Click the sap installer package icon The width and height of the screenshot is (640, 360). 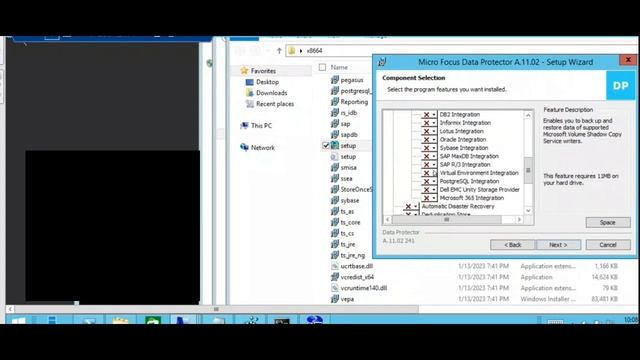pos(335,124)
